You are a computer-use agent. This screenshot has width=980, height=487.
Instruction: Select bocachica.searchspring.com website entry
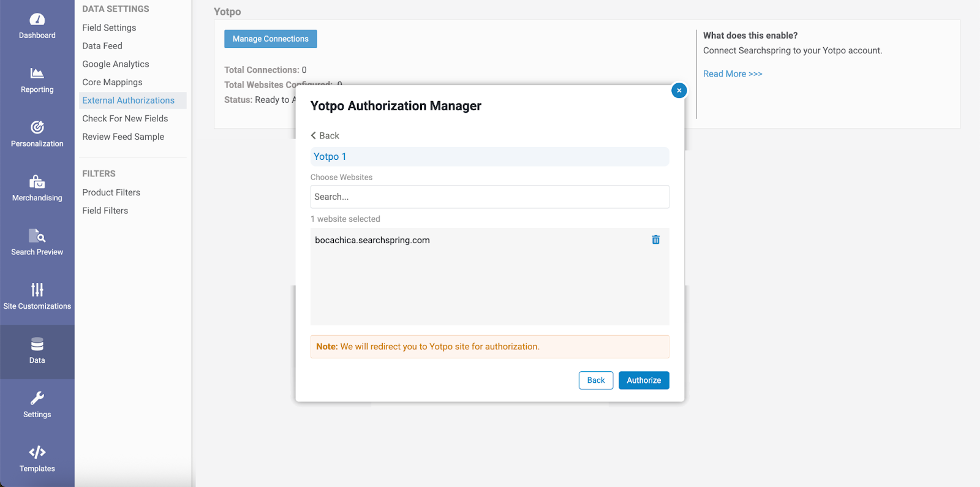[x=372, y=240]
